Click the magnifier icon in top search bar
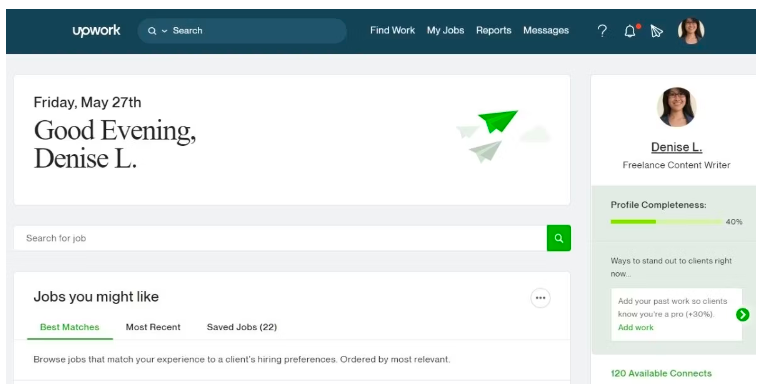 pos(152,31)
